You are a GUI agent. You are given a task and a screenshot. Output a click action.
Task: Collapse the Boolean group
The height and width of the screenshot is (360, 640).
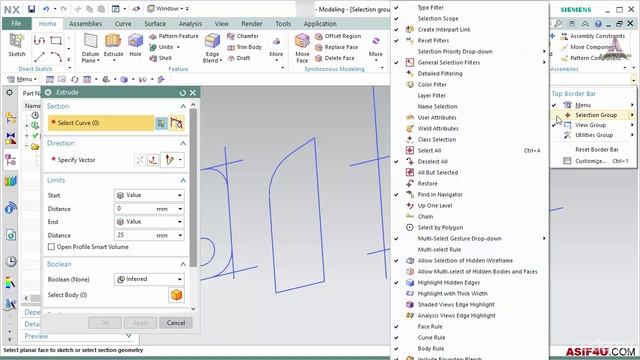(183, 264)
